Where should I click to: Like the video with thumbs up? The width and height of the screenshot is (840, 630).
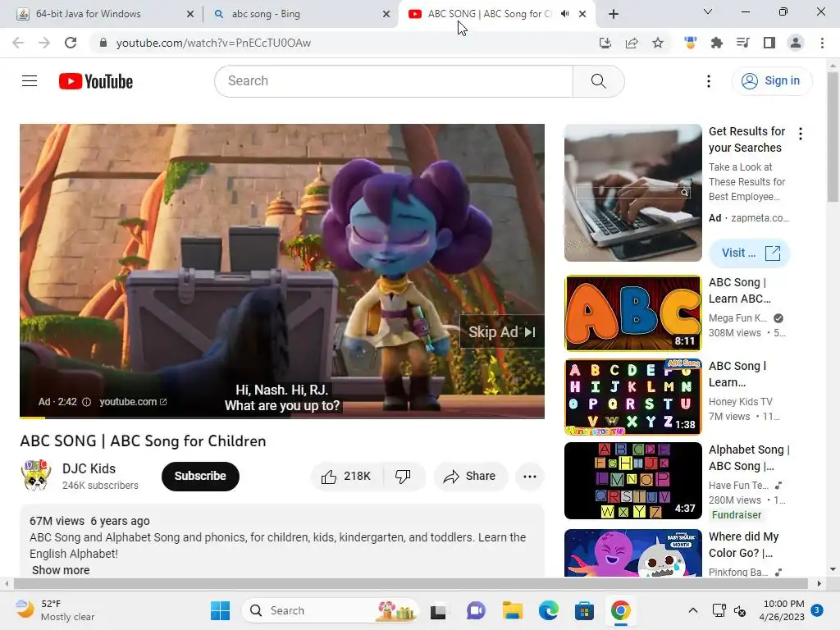click(x=346, y=477)
